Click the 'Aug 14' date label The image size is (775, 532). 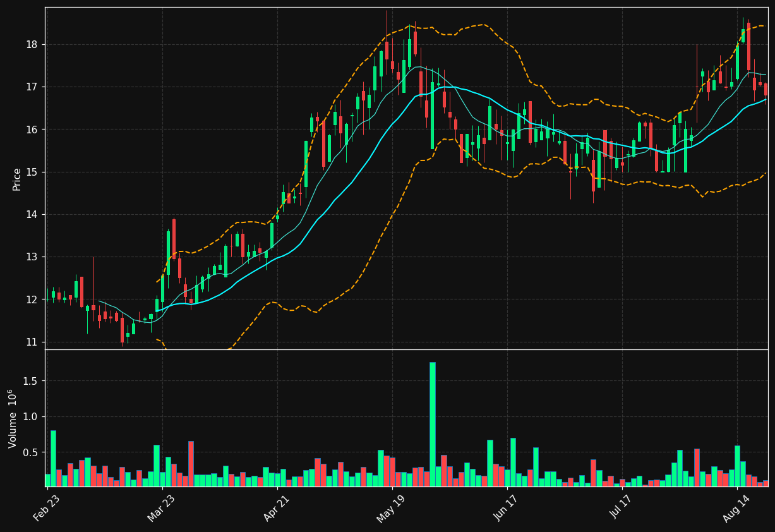pos(736,507)
